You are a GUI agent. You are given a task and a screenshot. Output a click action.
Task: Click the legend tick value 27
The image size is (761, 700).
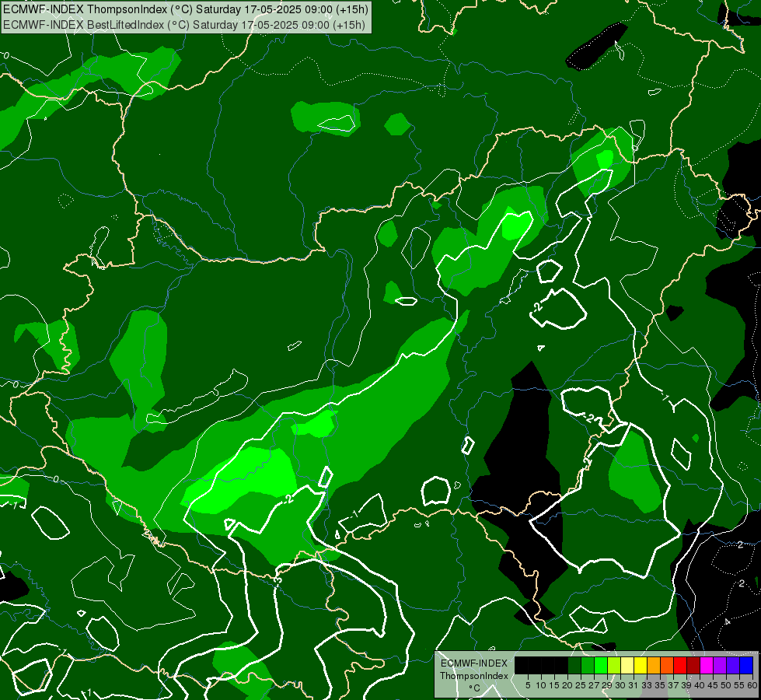[x=594, y=685]
